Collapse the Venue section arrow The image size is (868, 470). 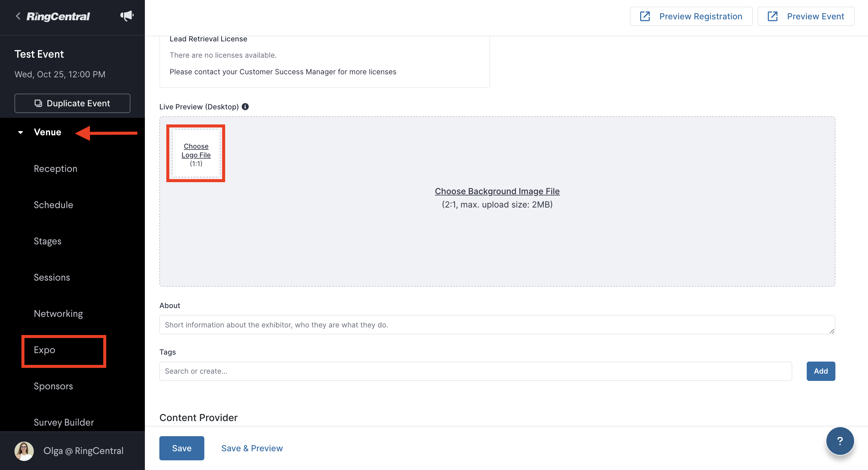(x=21, y=133)
